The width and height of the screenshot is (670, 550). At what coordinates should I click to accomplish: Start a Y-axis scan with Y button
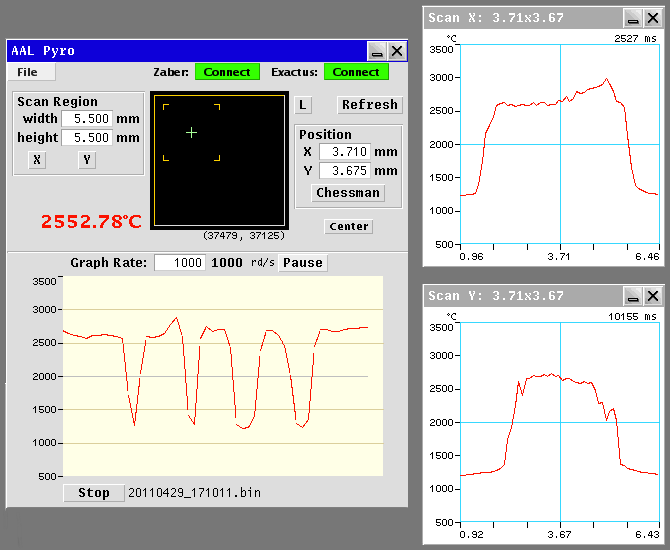click(x=87, y=160)
